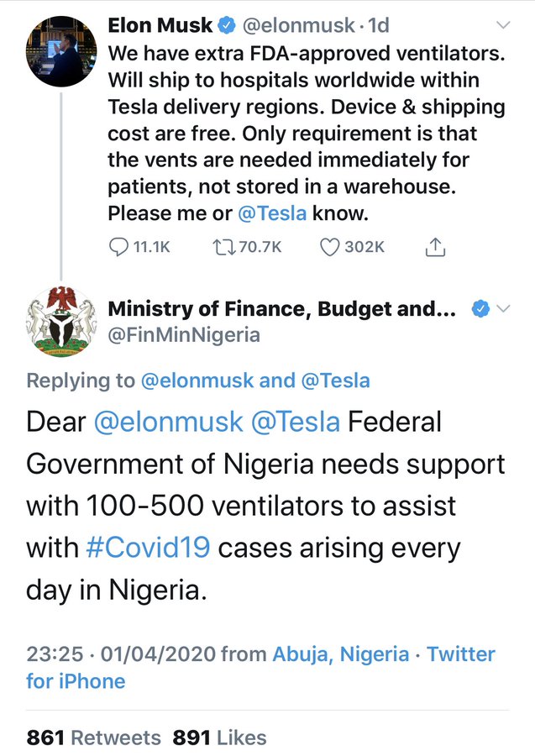Like Elon Musk's tweet with heart icon
Viewport: 535px width, 756px height.
330,247
